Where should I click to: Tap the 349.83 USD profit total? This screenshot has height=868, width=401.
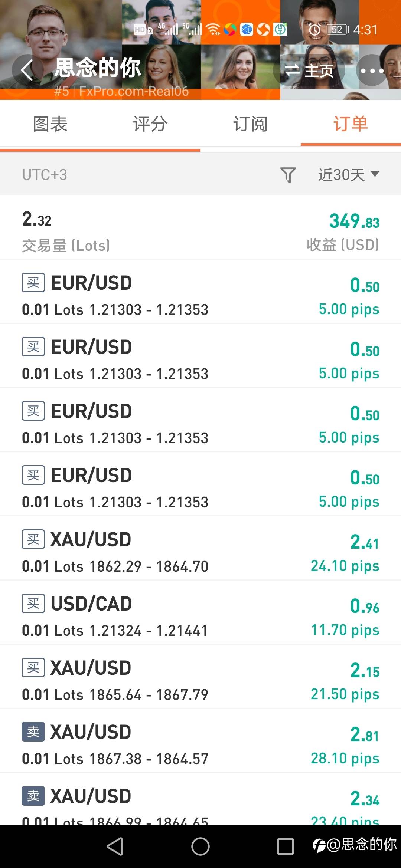(x=354, y=221)
